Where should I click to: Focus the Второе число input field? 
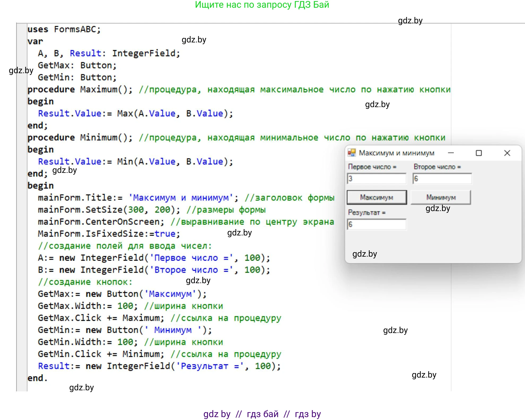[442, 178]
